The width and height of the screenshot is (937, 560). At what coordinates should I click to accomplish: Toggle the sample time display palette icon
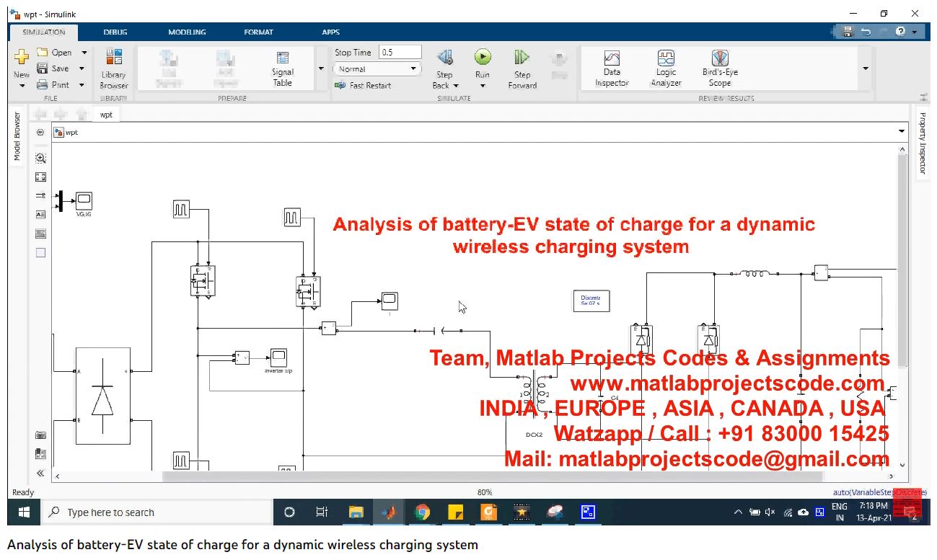click(x=40, y=195)
